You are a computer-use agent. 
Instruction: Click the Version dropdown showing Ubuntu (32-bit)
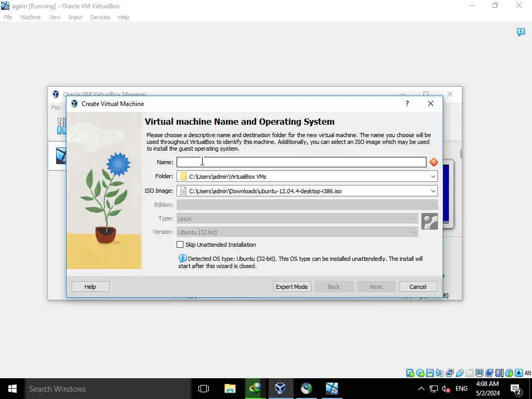tap(297, 232)
